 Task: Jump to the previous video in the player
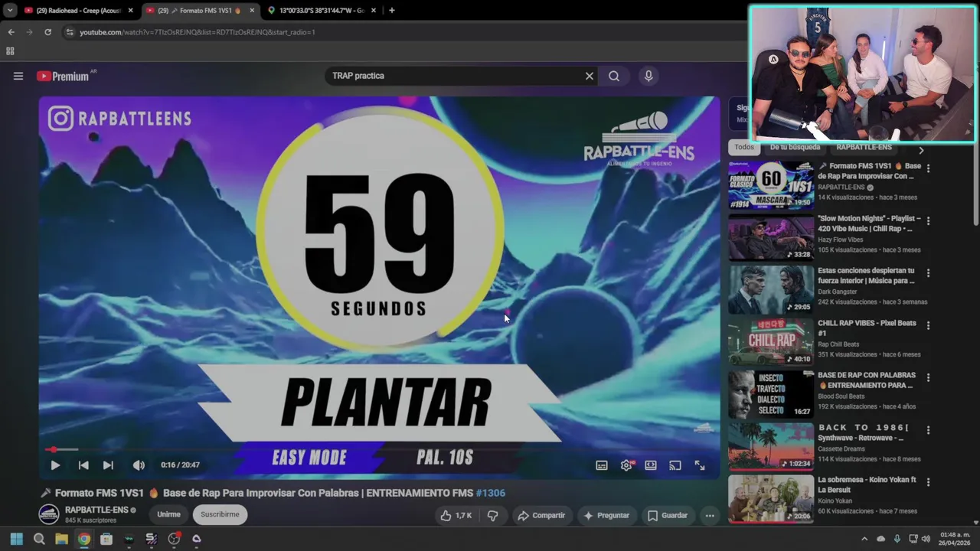tap(83, 465)
